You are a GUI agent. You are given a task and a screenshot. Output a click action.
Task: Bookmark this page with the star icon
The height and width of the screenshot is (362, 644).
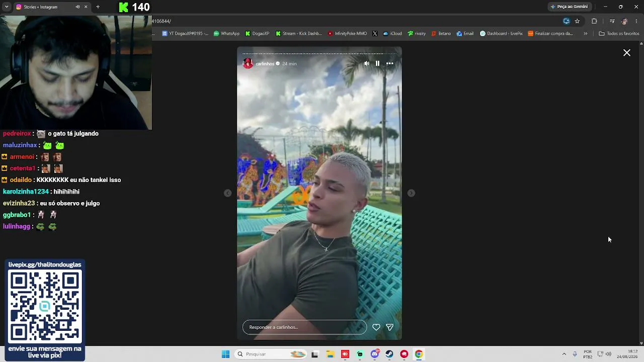577,21
